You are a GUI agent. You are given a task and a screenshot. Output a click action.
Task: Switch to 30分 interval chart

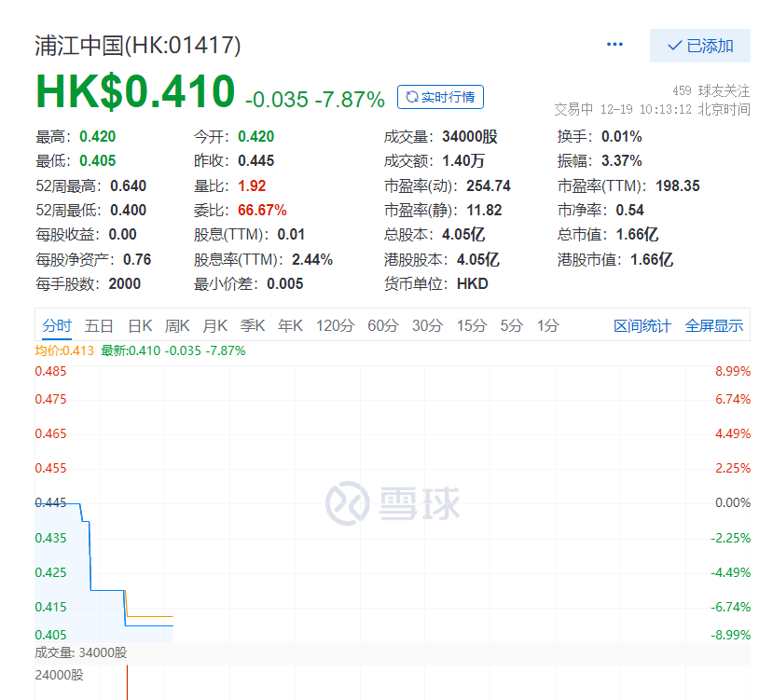click(427, 325)
